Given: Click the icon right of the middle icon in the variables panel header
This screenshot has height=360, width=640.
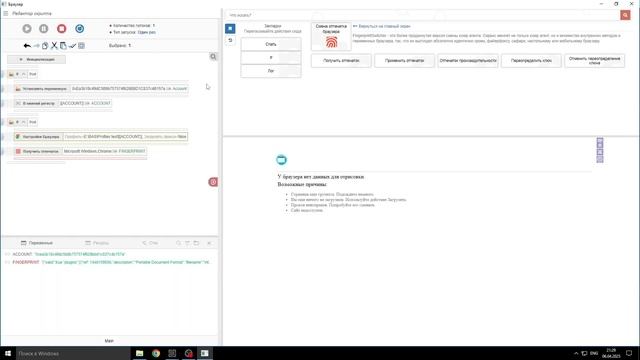Looking at the screenshot, I should pos(196,243).
